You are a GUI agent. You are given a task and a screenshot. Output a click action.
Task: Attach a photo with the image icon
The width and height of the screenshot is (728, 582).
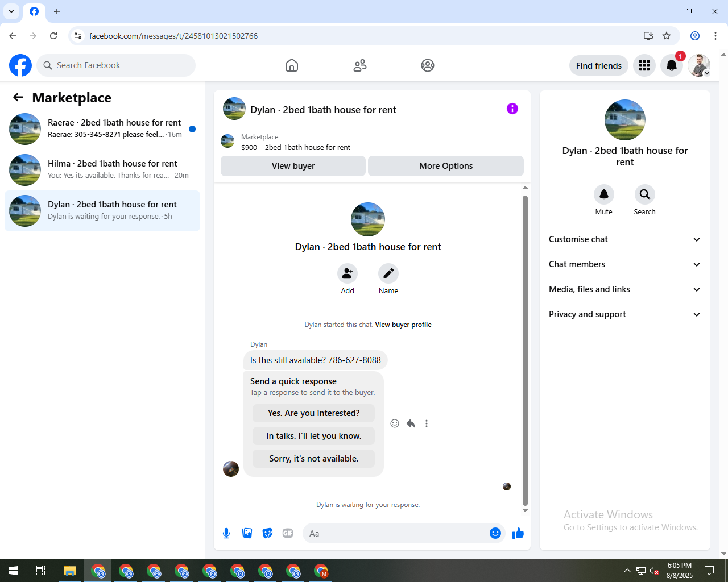point(247,533)
